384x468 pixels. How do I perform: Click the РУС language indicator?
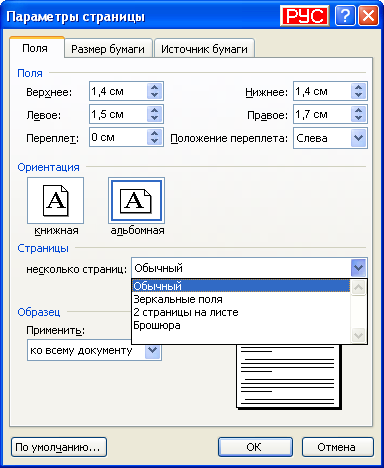pyautogui.click(x=305, y=16)
